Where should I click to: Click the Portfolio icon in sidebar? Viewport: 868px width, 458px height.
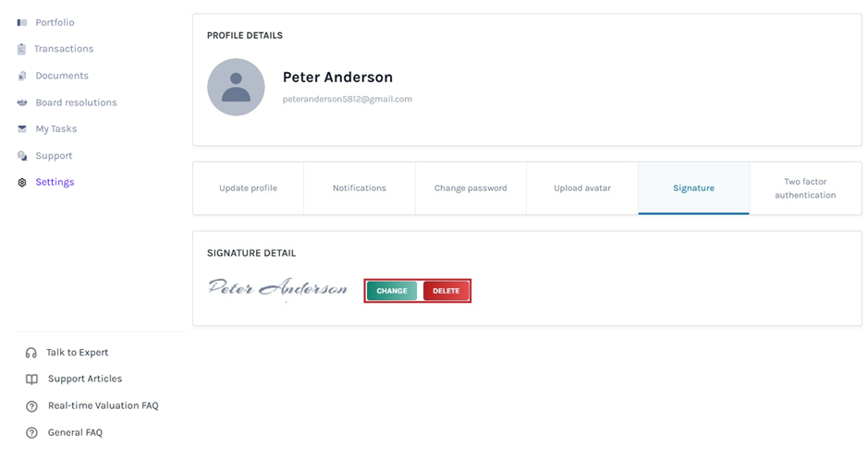click(x=22, y=22)
